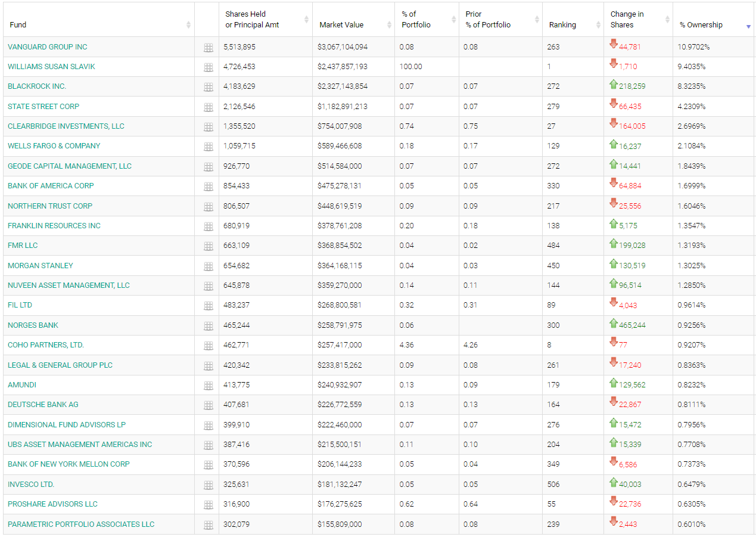Open VANGUARD GROUP INC fund link
This screenshot has width=756, height=537.
pos(48,47)
